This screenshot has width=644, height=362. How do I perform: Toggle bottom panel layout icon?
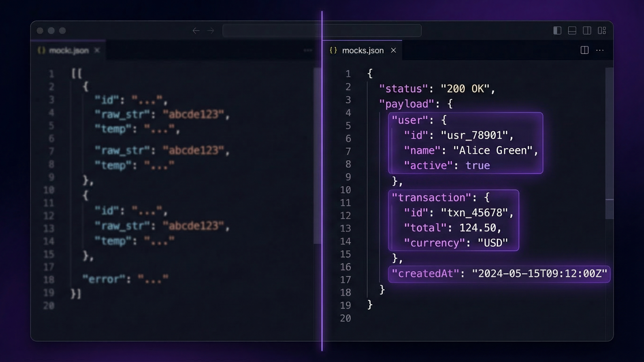(572, 30)
